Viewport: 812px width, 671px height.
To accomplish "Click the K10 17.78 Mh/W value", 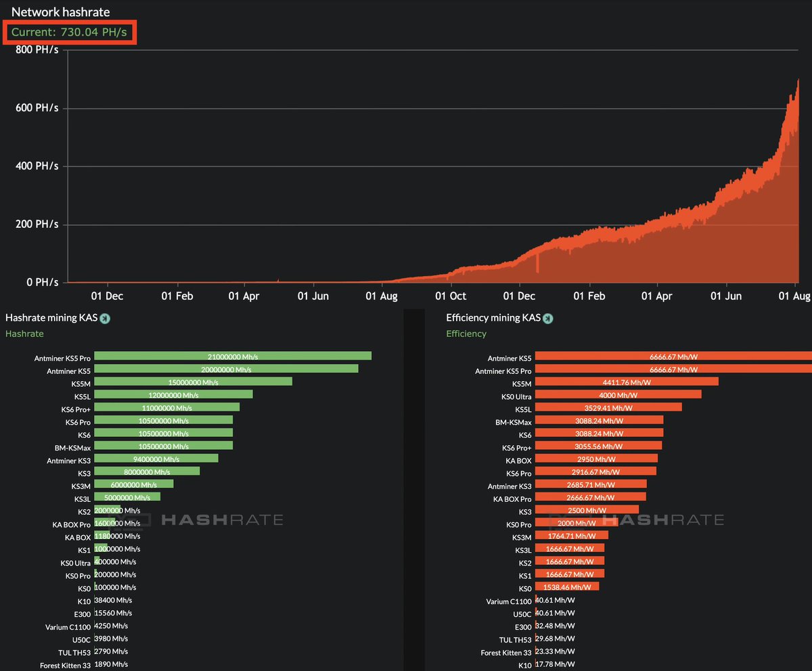I will pos(555,665).
